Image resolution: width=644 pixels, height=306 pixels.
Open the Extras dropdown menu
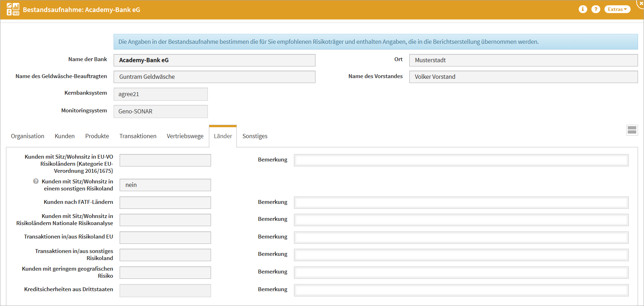click(x=617, y=9)
